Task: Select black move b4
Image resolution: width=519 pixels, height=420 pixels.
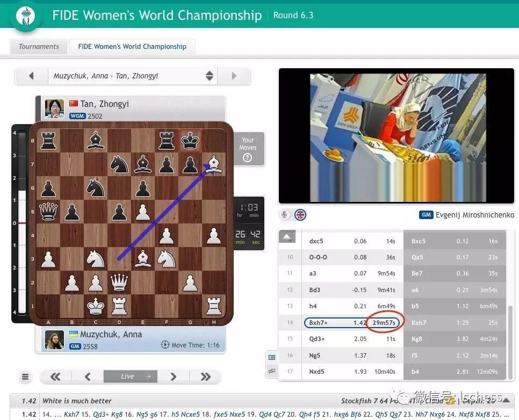Action: (x=455, y=372)
